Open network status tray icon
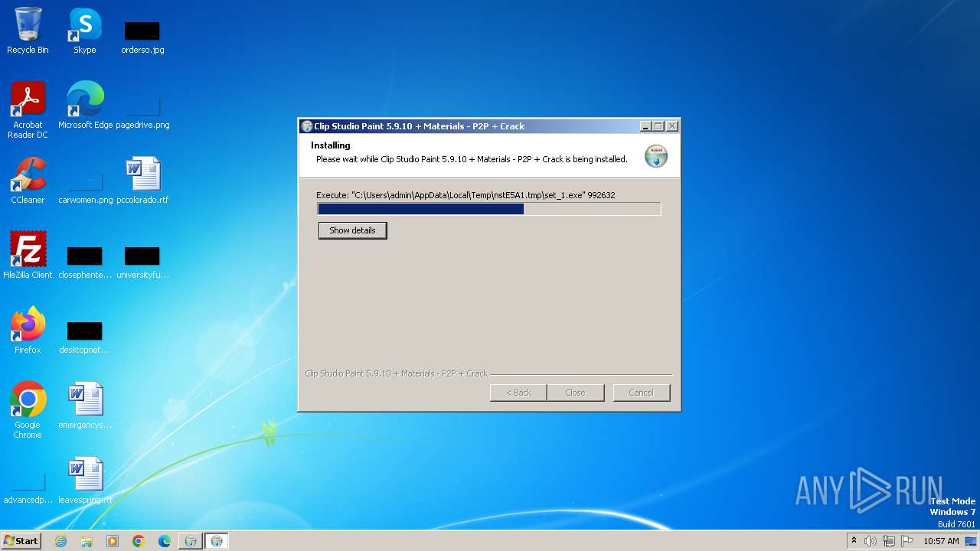The image size is (980, 551). pos(889,541)
